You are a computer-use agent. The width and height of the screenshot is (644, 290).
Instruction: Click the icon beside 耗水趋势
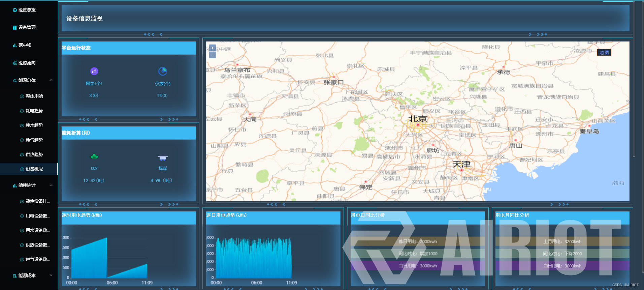[x=22, y=125]
